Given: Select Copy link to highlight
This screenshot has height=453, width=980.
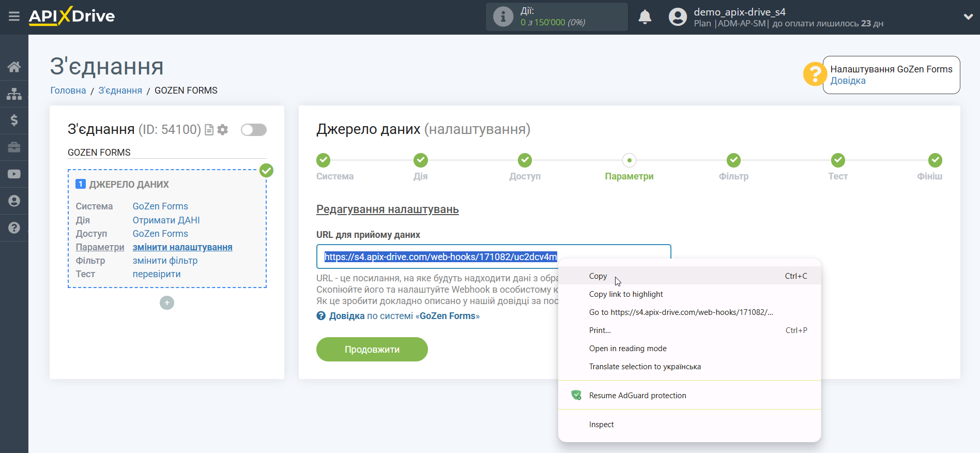Looking at the screenshot, I should click(x=690, y=294).
